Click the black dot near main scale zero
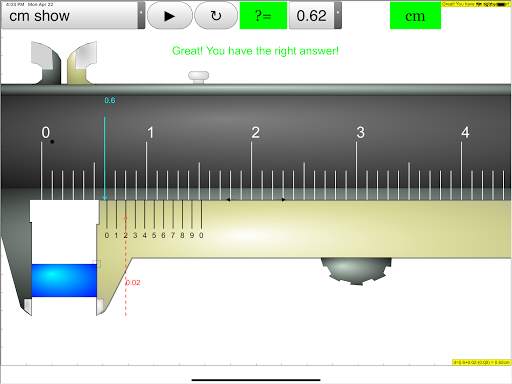512x384 pixels. tap(52, 142)
